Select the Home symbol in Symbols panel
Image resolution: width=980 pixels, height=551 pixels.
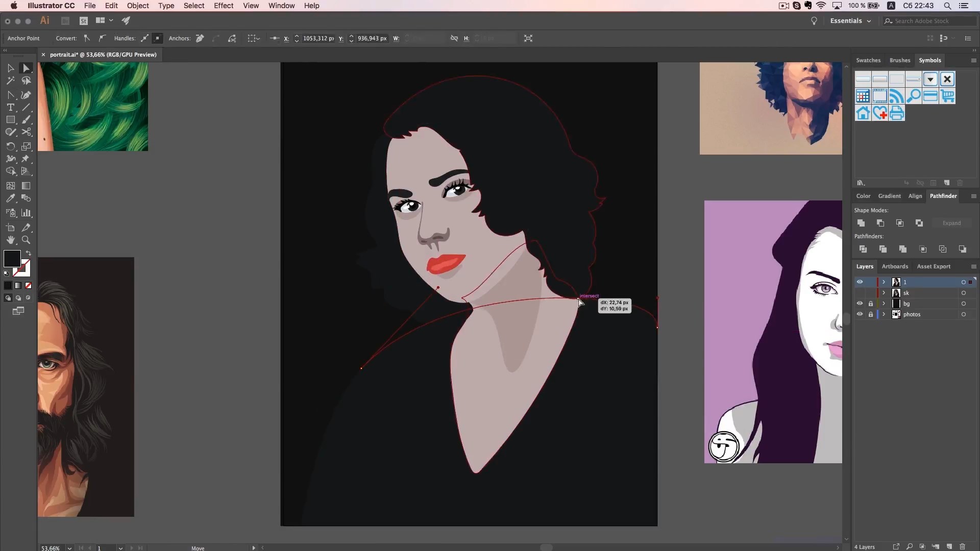point(863,113)
